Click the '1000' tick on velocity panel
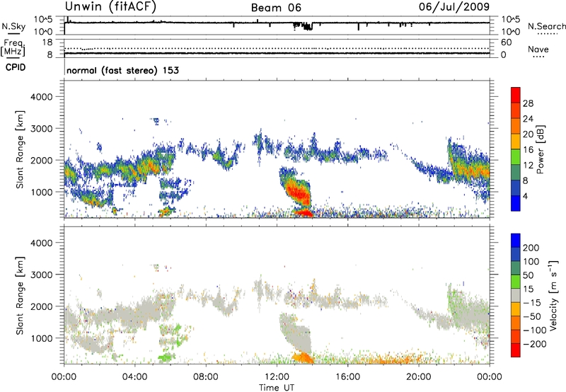 pyautogui.click(x=41, y=338)
